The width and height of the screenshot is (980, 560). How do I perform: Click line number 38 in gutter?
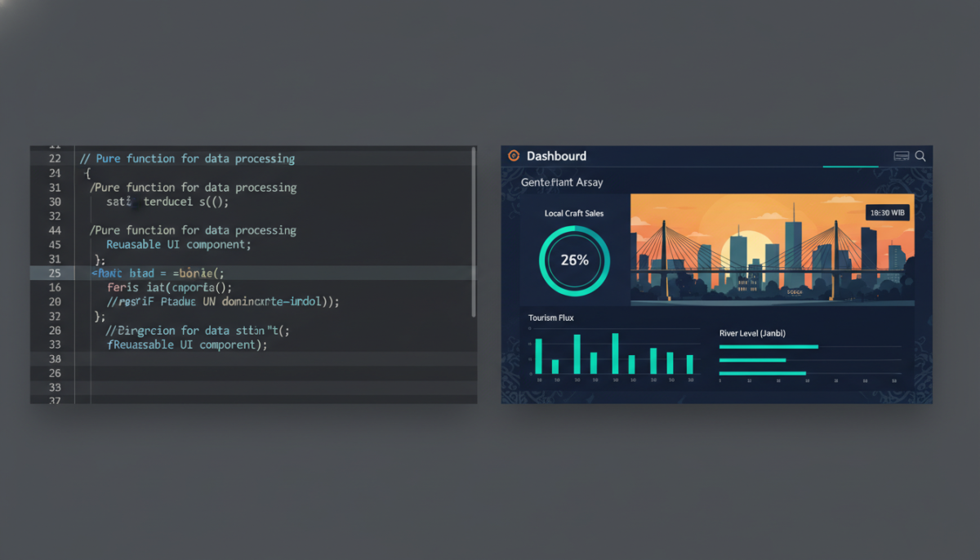pyautogui.click(x=55, y=358)
